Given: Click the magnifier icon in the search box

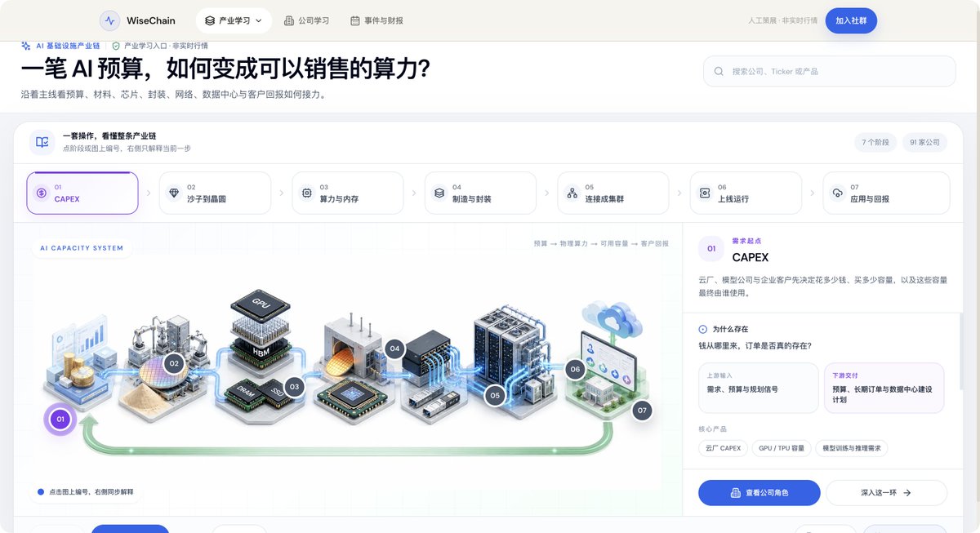Looking at the screenshot, I should point(719,71).
